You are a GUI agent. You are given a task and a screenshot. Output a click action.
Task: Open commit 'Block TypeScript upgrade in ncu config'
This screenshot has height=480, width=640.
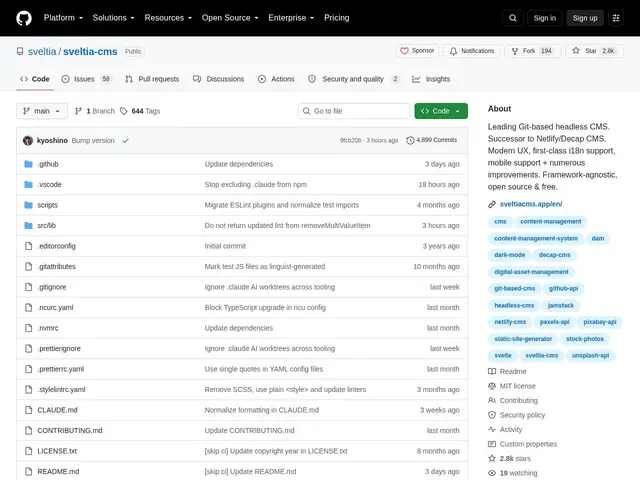click(265, 307)
